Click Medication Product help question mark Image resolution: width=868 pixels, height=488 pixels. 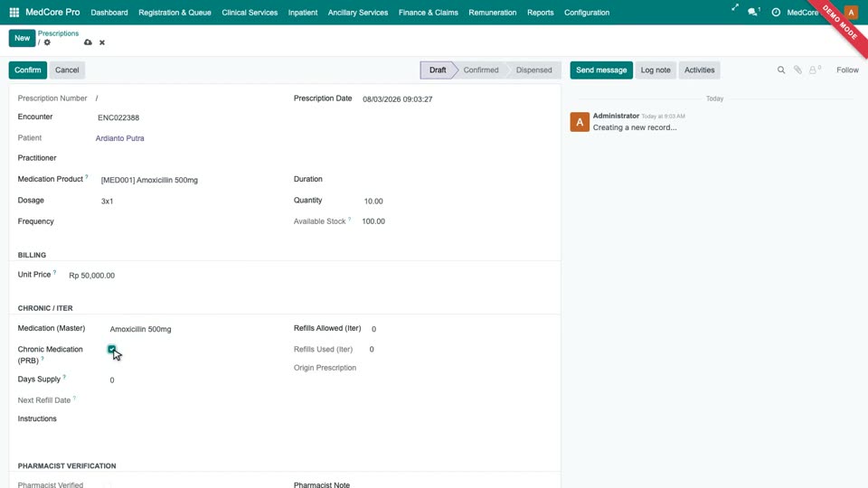[87, 176]
